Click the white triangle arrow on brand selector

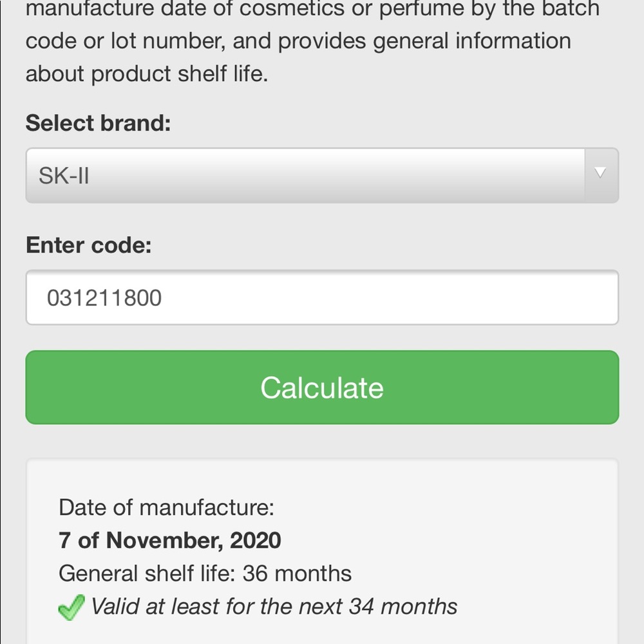click(x=600, y=173)
